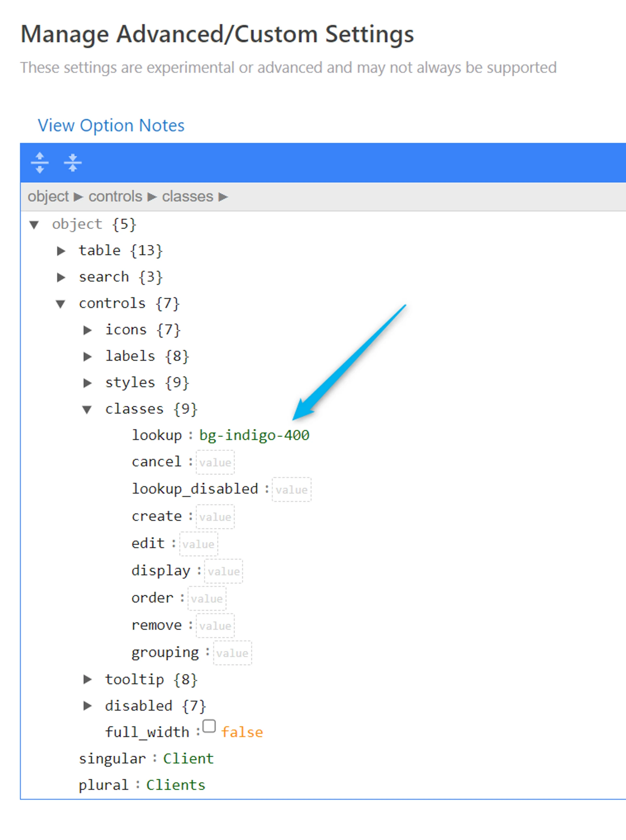Select classes in the breadcrumb path
626x840 pixels.
[187, 196]
